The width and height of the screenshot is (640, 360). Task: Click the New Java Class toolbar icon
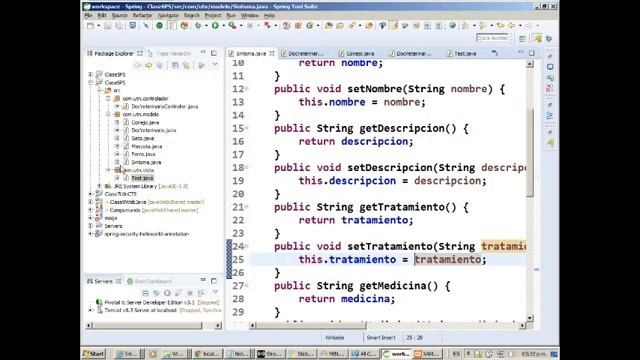309,26
